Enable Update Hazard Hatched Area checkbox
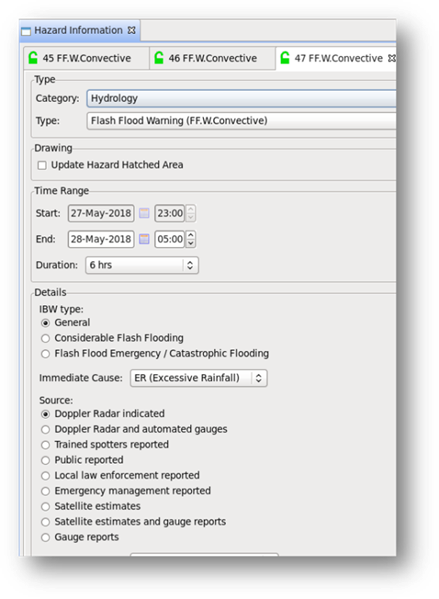This screenshot has width=439, height=599. [x=42, y=165]
